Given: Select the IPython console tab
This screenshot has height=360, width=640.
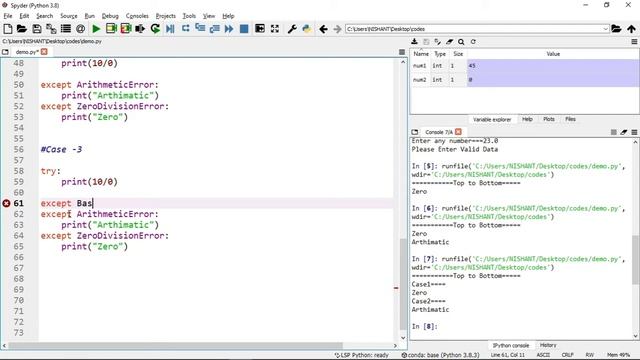Looking at the screenshot, I should pyautogui.click(x=511, y=346).
